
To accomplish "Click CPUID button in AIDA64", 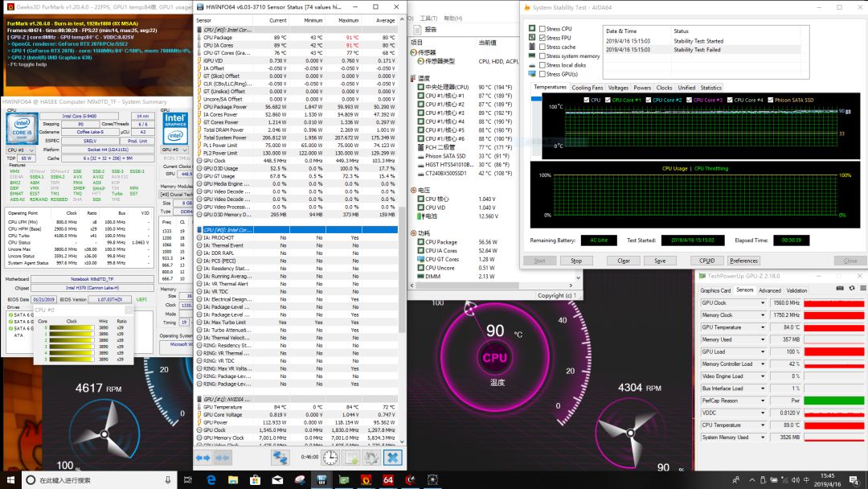I will pyautogui.click(x=707, y=261).
